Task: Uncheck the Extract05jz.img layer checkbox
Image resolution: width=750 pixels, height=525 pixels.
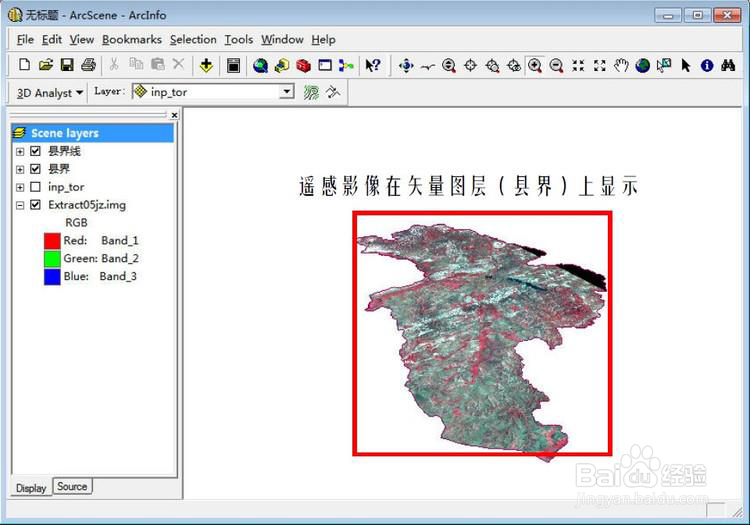Action: point(35,205)
